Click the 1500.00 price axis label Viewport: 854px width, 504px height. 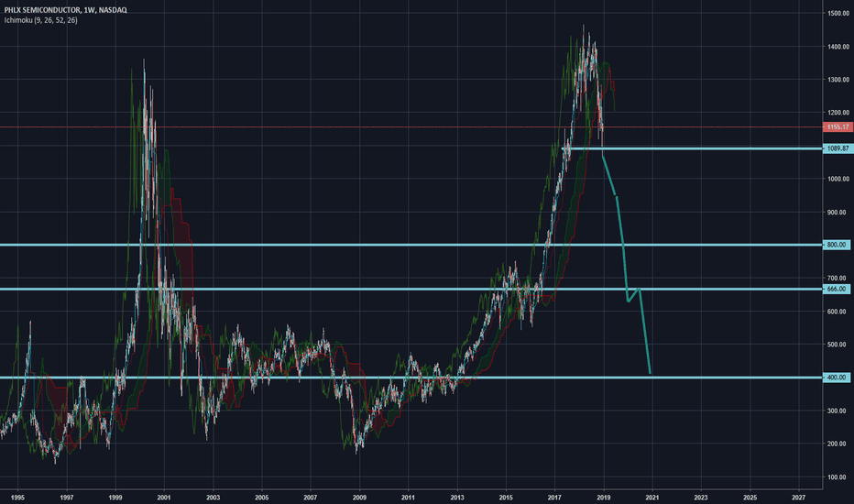pos(838,13)
